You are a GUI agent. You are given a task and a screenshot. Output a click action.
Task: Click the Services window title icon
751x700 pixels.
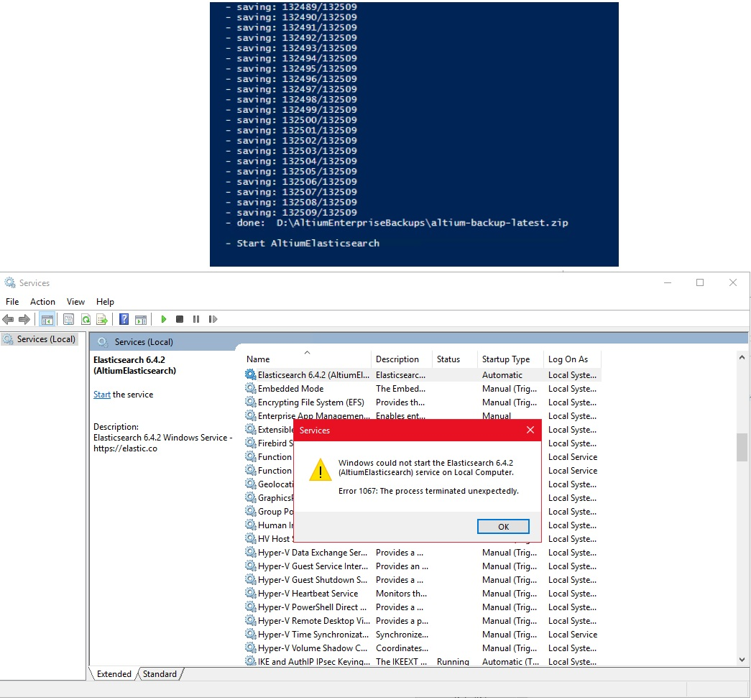(10, 282)
